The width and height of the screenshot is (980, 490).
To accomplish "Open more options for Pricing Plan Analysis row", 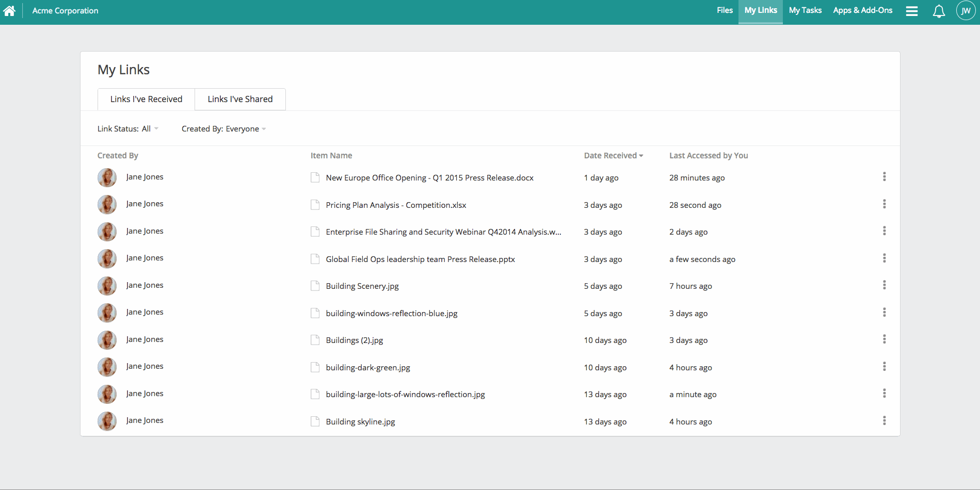I will click(884, 204).
